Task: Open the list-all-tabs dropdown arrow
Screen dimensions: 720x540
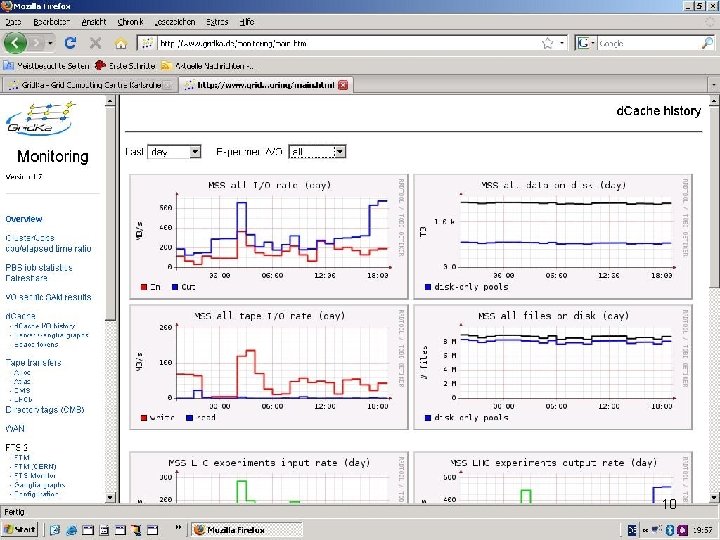Action: 714,85
